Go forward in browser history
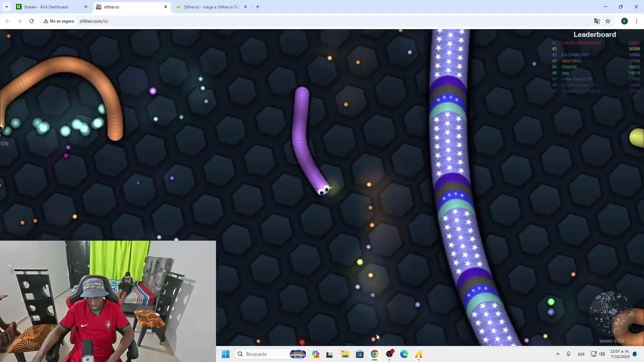Image resolution: width=644 pixels, height=362 pixels. [x=19, y=21]
